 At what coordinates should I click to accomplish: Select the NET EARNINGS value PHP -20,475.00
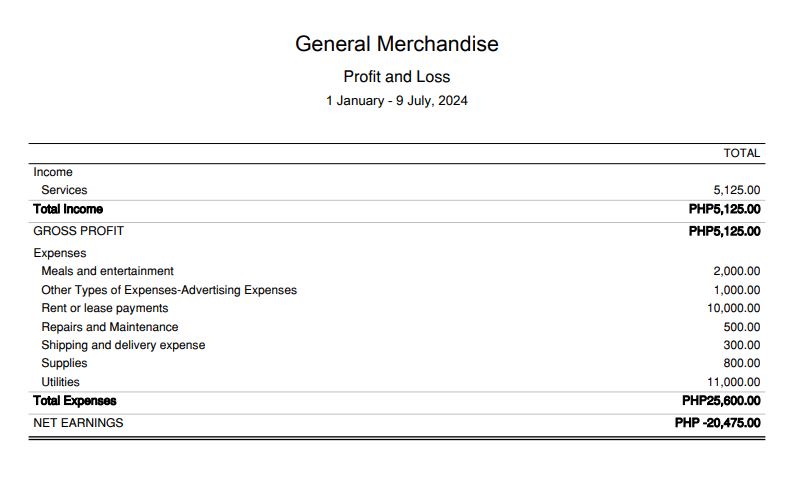tap(717, 423)
